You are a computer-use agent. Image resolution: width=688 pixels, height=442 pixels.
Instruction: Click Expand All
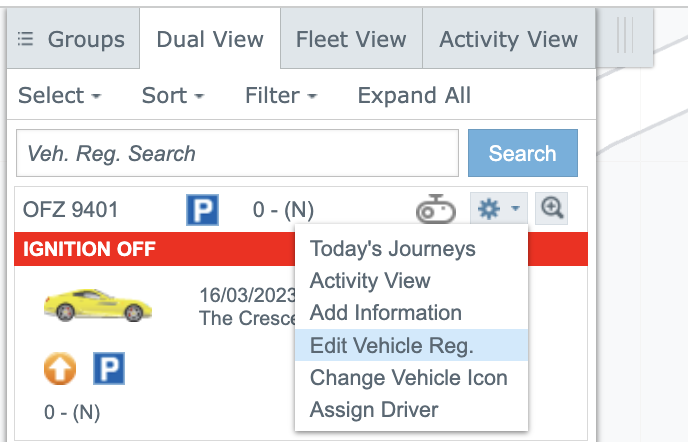pyautogui.click(x=414, y=96)
